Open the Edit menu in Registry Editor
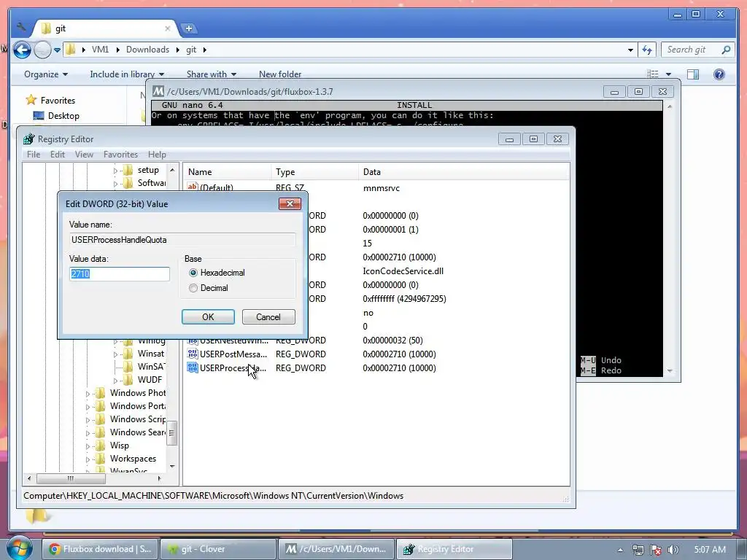Screen dimensions: 747x560 click(x=57, y=155)
